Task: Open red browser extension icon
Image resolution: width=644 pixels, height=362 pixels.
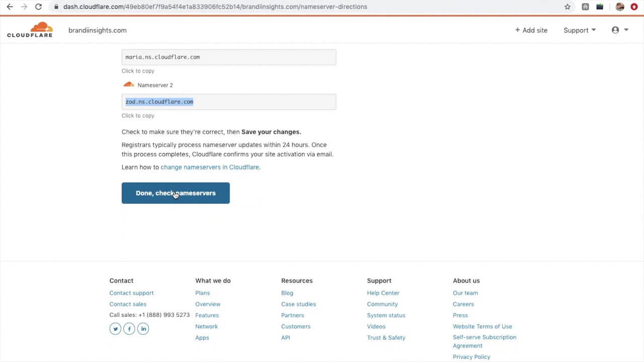Action: (x=634, y=7)
